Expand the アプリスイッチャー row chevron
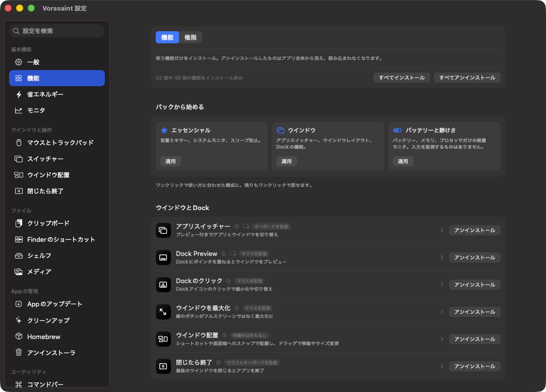Viewport: 546px width, 392px height. pos(442,230)
